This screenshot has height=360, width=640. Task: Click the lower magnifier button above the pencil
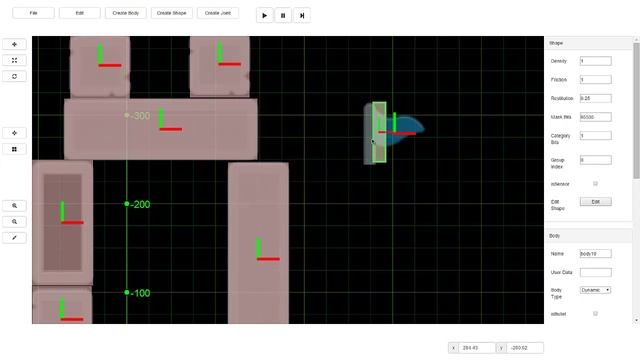pyautogui.click(x=14, y=222)
